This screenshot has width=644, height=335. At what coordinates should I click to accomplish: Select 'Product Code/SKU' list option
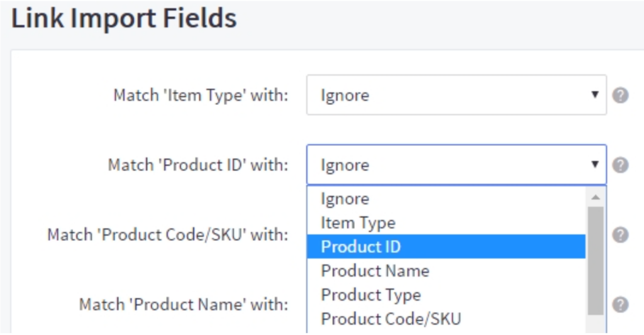click(391, 319)
